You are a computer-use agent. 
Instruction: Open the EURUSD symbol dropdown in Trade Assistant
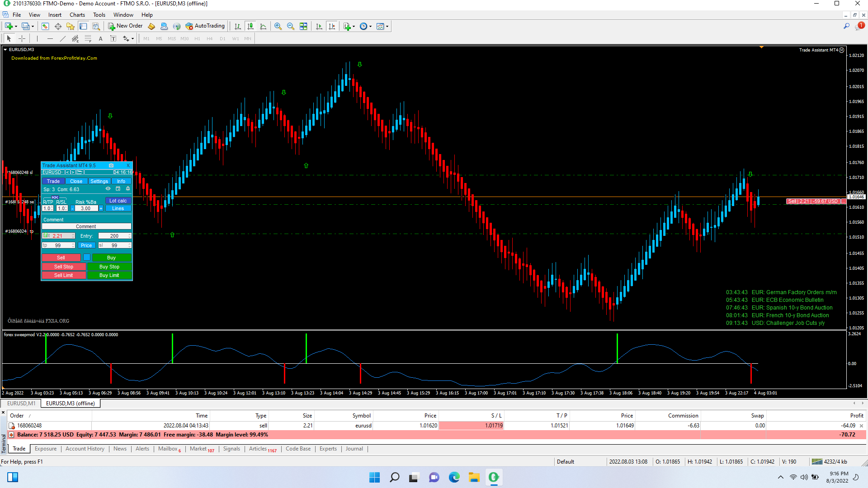click(x=52, y=172)
